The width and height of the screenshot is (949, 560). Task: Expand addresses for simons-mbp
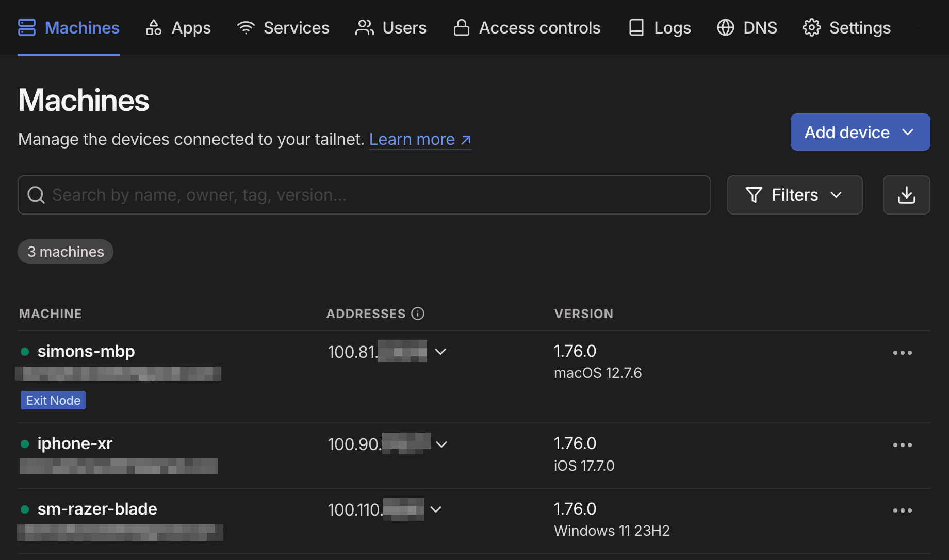point(440,352)
